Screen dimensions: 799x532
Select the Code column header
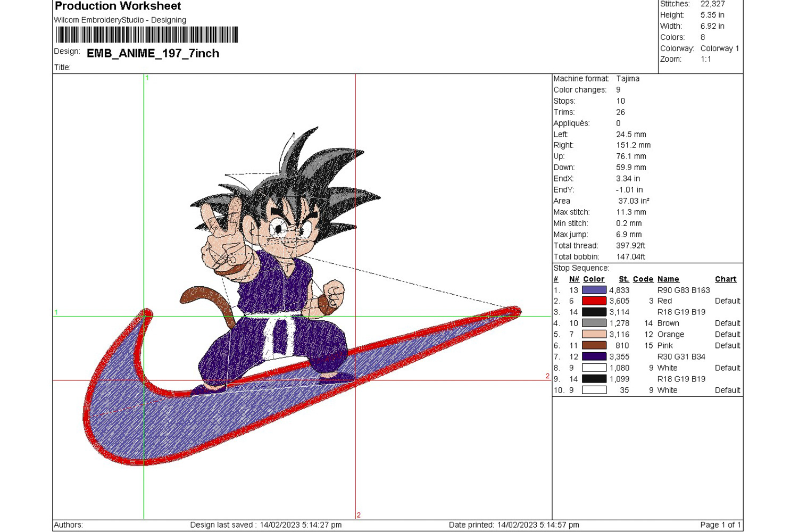tap(643, 279)
